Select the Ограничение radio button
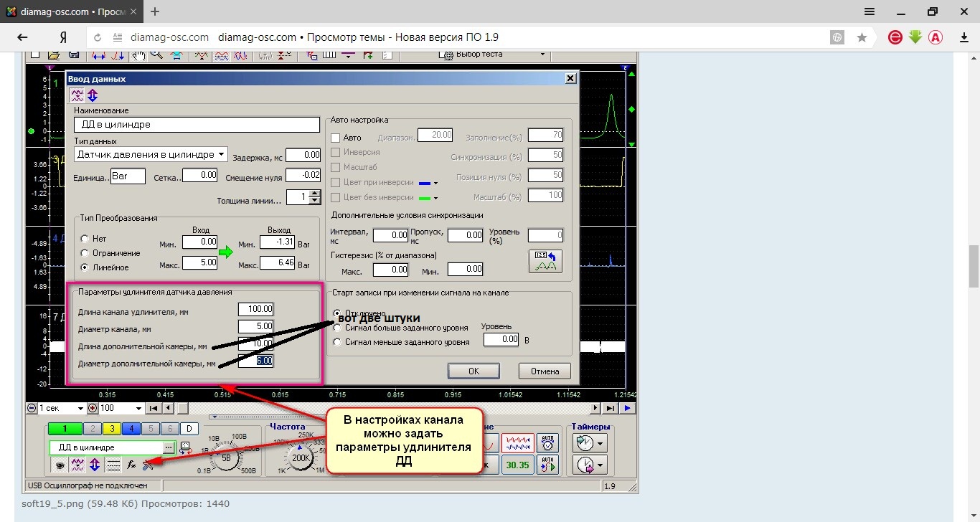The height and width of the screenshot is (522, 980). click(x=85, y=253)
